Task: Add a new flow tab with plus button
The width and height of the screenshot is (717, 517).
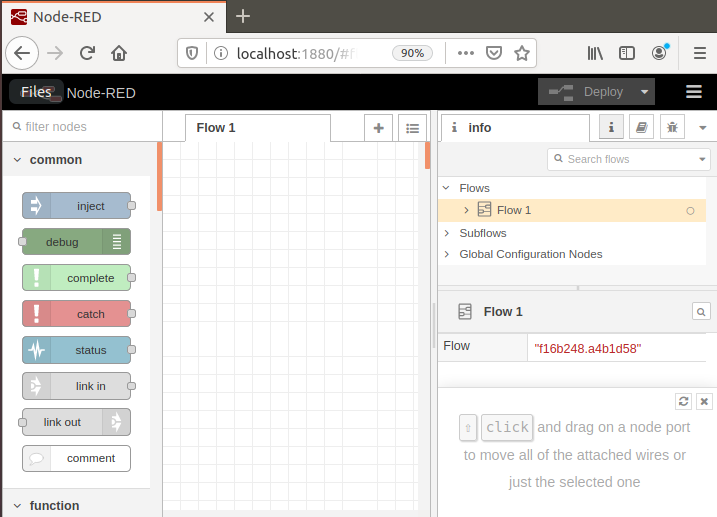Action: [x=378, y=128]
